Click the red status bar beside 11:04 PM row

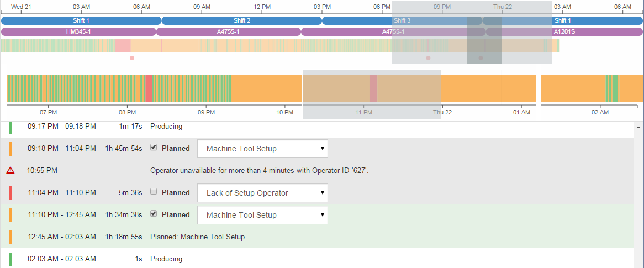pyautogui.click(x=10, y=193)
